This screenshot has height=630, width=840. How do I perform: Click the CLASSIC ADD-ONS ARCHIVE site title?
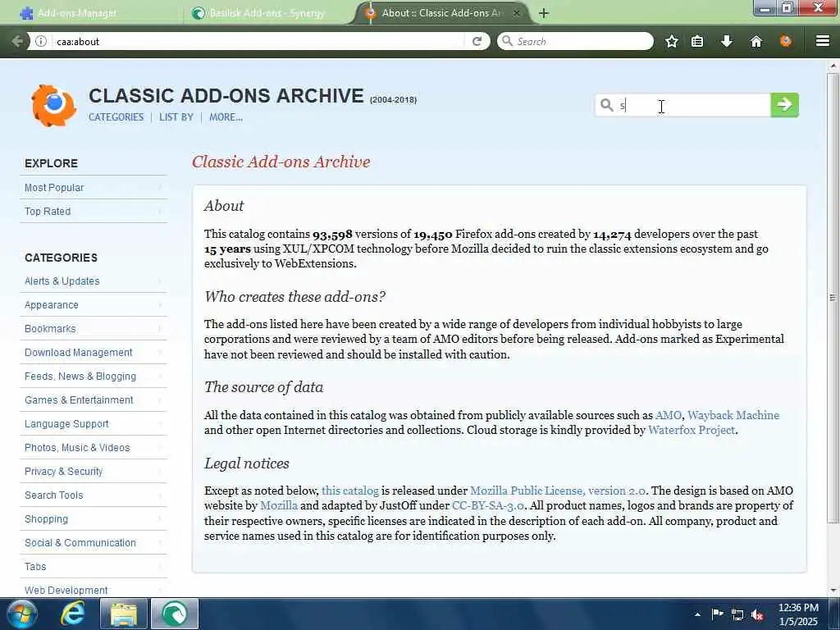click(x=226, y=96)
